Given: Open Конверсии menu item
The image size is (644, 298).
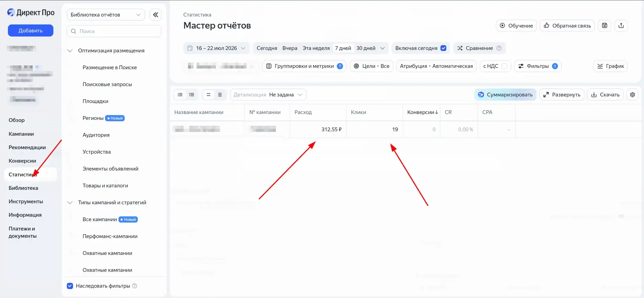Looking at the screenshot, I should click(x=22, y=161).
